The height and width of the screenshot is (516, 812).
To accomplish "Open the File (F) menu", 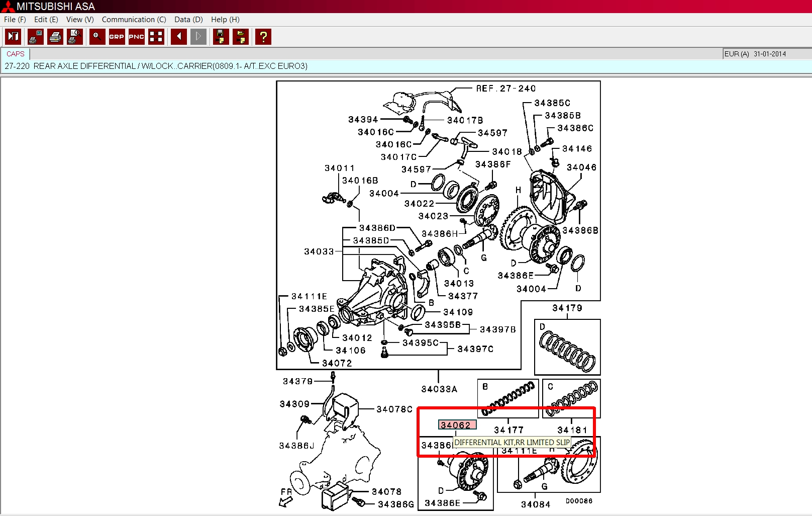I will 15,20.
